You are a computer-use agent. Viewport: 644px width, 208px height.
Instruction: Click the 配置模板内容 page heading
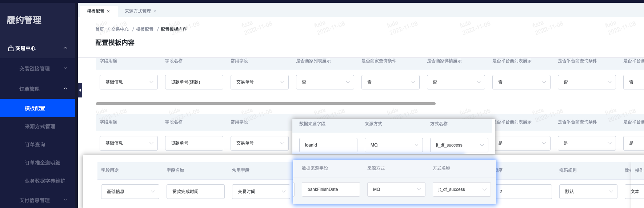tap(115, 43)
